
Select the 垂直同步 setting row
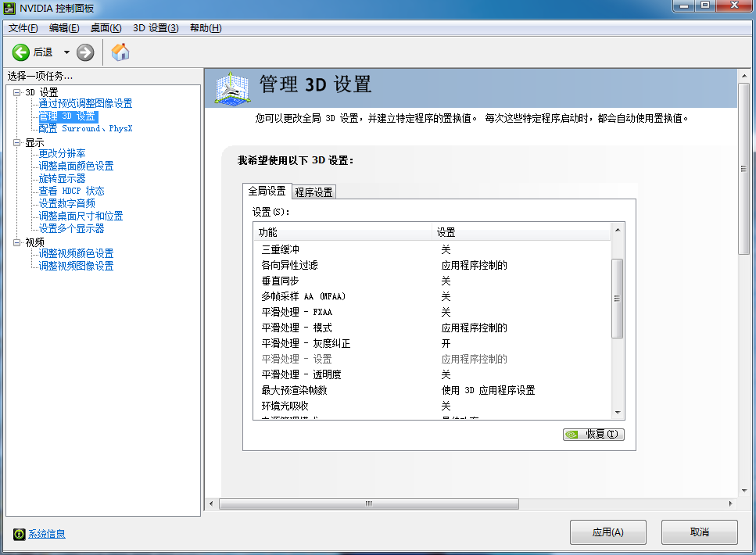pos(432,281)
